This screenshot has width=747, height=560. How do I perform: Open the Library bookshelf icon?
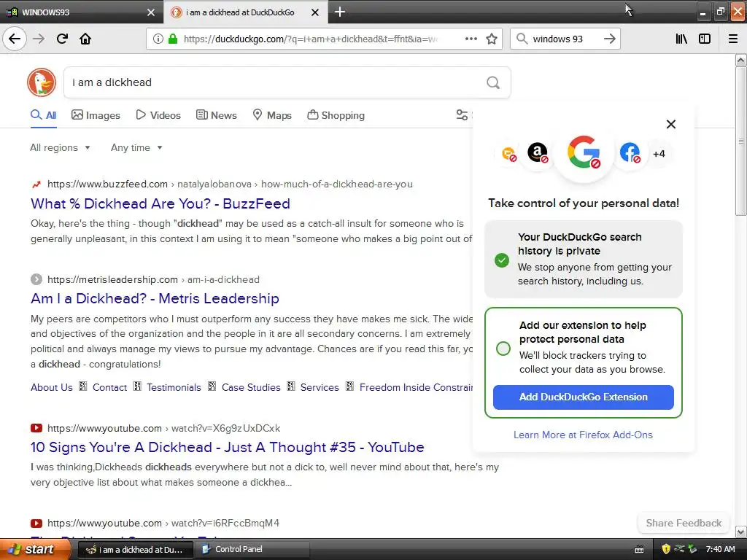[681, 39]
